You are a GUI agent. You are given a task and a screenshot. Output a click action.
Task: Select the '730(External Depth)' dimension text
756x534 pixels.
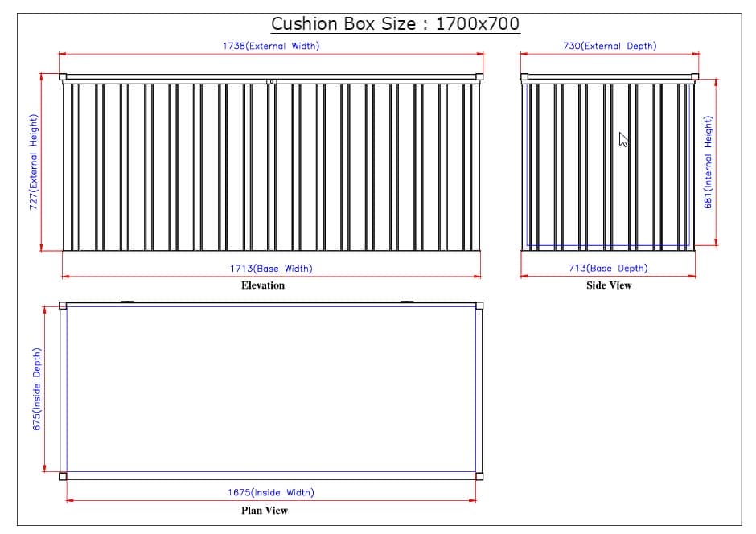(x=609, y=46)
